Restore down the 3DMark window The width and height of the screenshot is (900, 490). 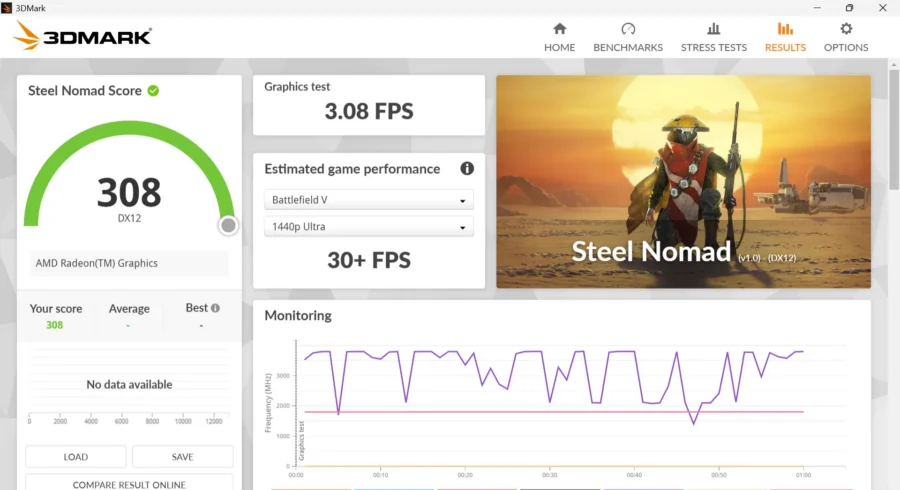click(849, 8)
